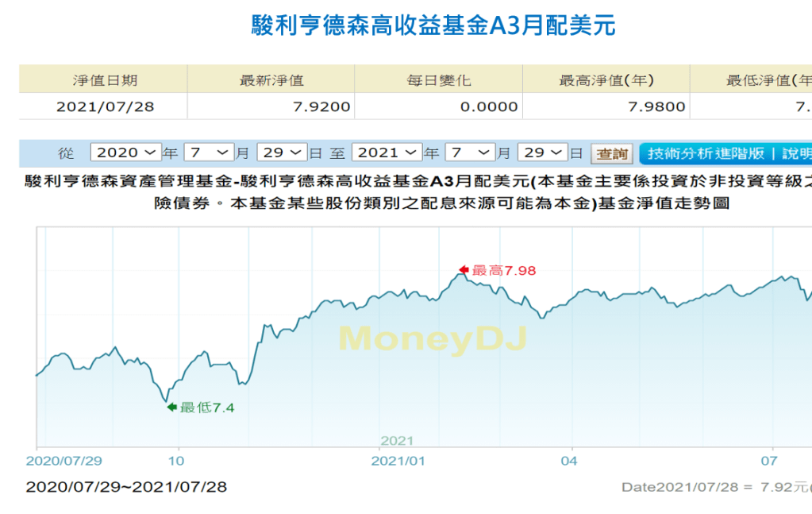The height and width of the screenshot is (514, 812).
Task: Expand the end month dropdown
Action: click(x=469, y=153)
